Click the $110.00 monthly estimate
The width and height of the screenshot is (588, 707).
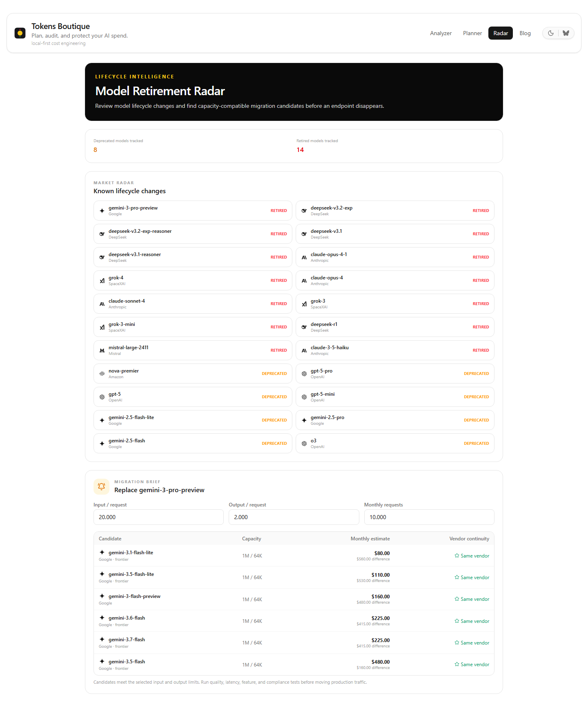coord(381,575)
